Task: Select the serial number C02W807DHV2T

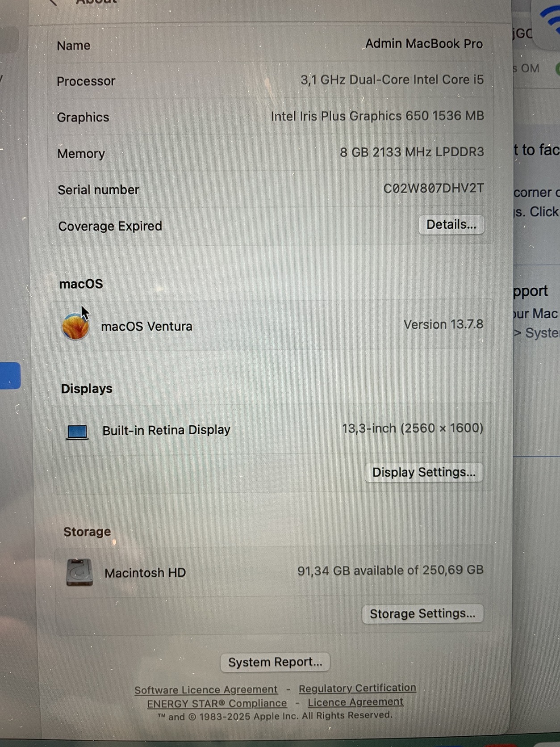Action: click(433, 188)
